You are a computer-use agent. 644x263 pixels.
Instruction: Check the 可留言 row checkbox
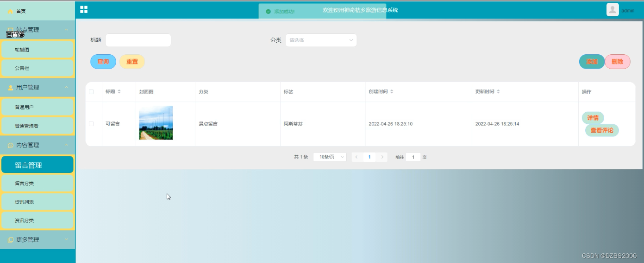coord(91,124)
